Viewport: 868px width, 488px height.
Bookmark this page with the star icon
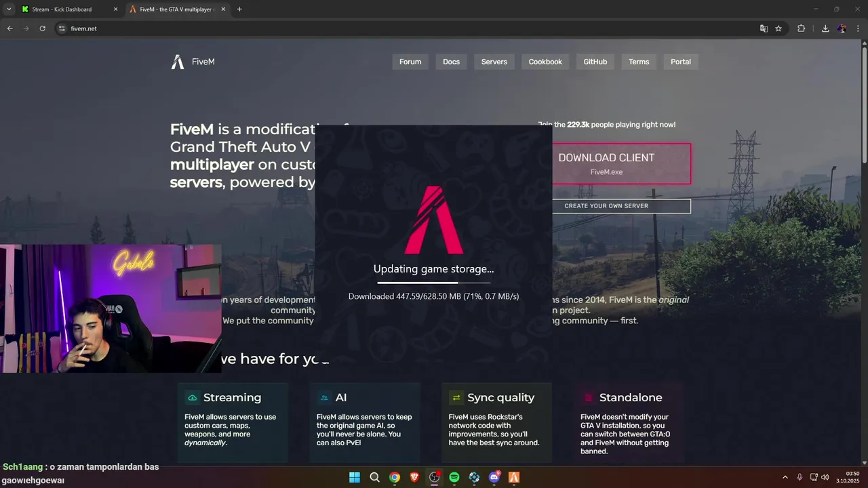coord(778,28)
